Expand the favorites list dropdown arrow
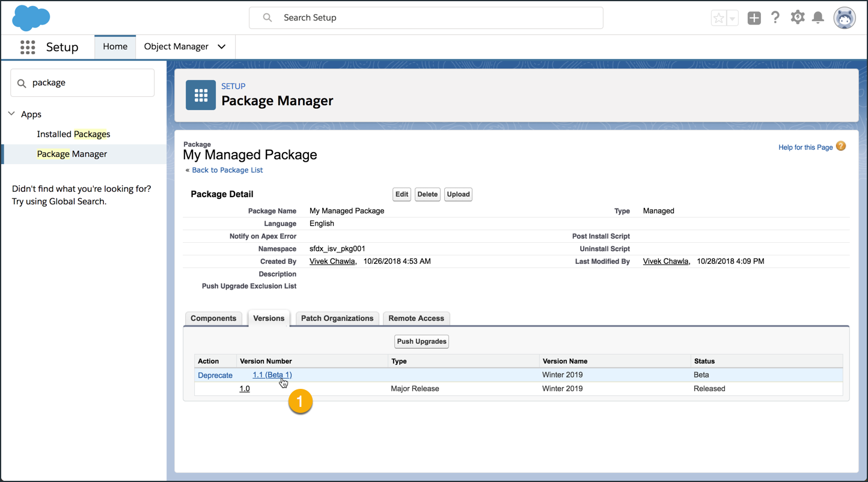The height and width of the screenshot is (482, 868). click(x=732, y=18)
